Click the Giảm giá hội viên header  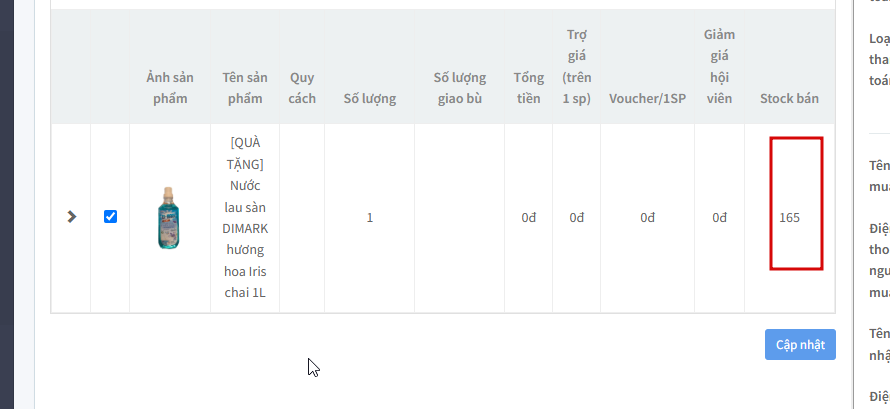[720, 67]
